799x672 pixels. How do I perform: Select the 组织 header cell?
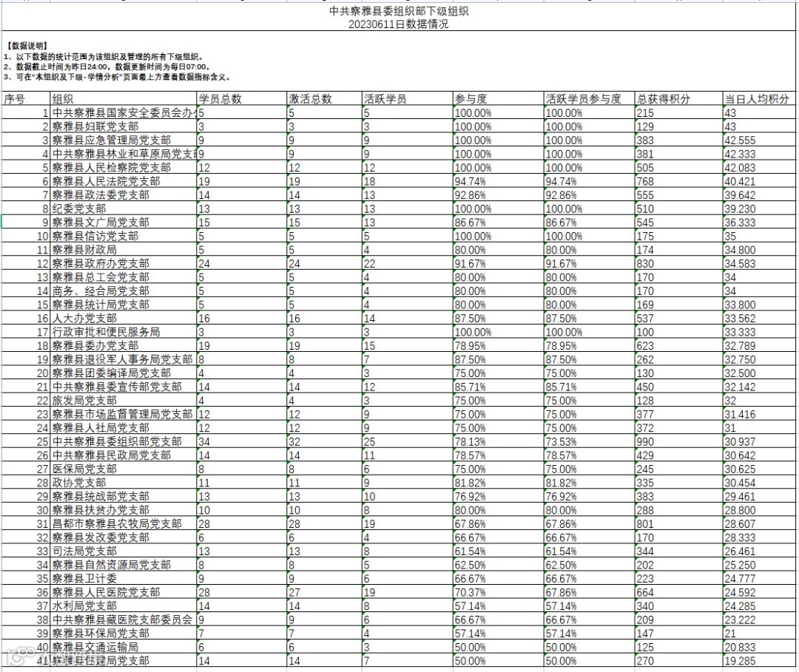[124, 99]
